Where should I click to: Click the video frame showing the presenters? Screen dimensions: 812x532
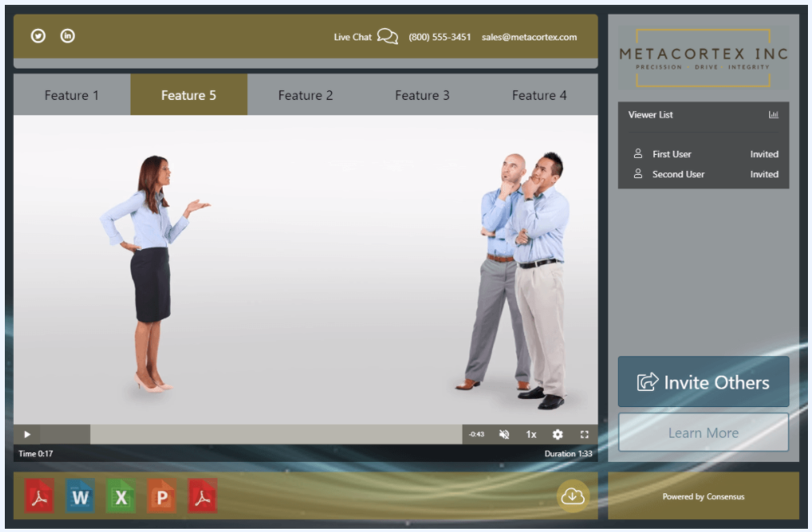[305, 269]
